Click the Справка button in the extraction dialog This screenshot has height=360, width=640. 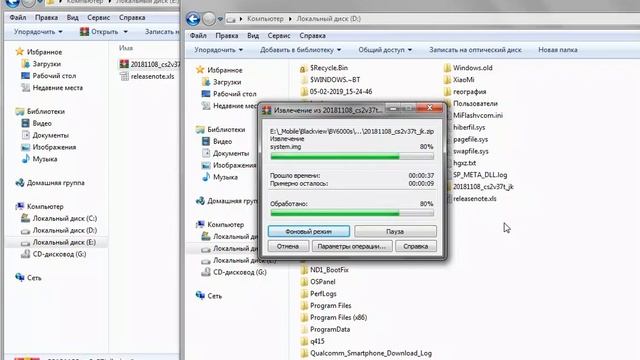pyautogui.click(x=416, y=246)
